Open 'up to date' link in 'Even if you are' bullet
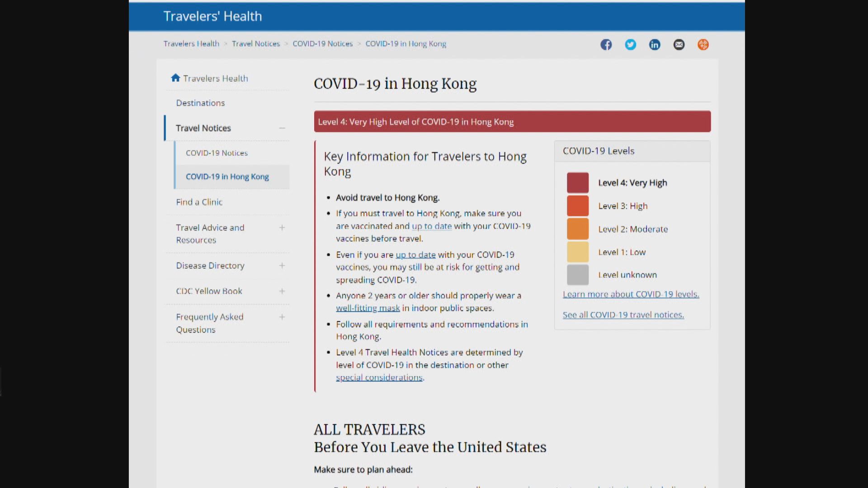The height and width of the screenshot is (488, 868). (415, 255)
